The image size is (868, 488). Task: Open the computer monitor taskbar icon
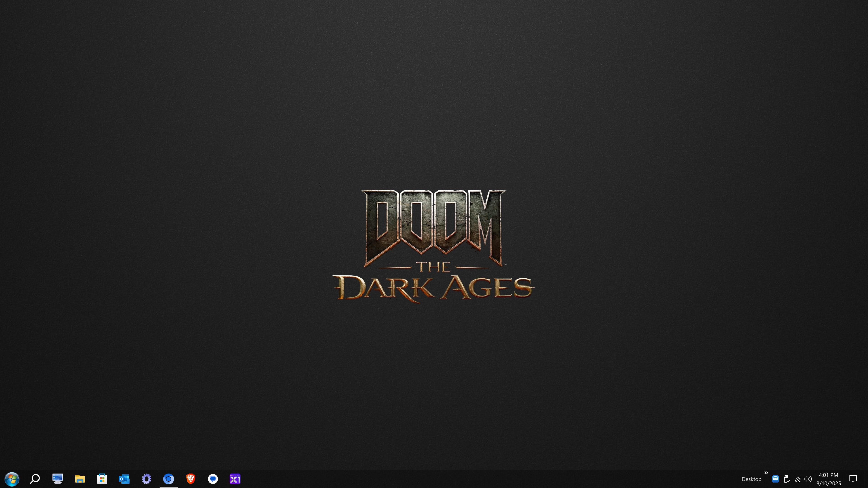pyautogui.click(x=58, y=479)
